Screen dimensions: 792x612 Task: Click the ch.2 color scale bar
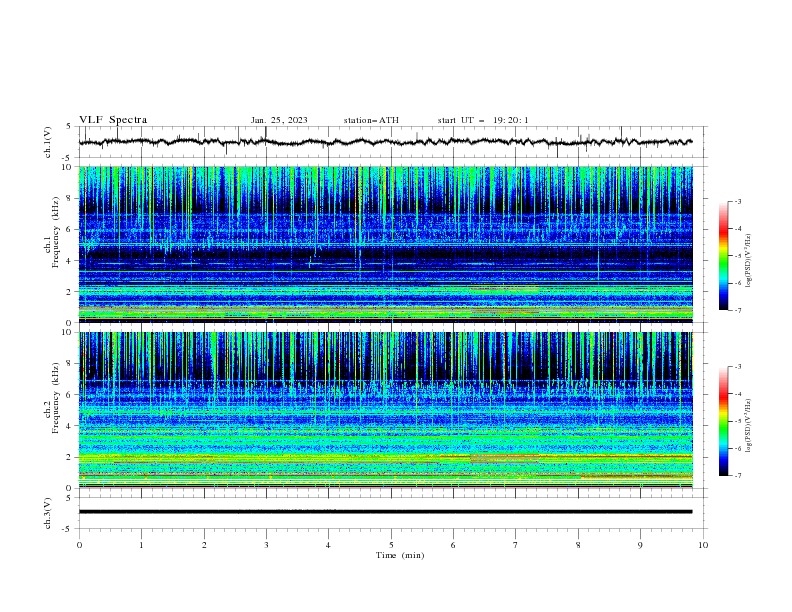(x=723, y=421)
